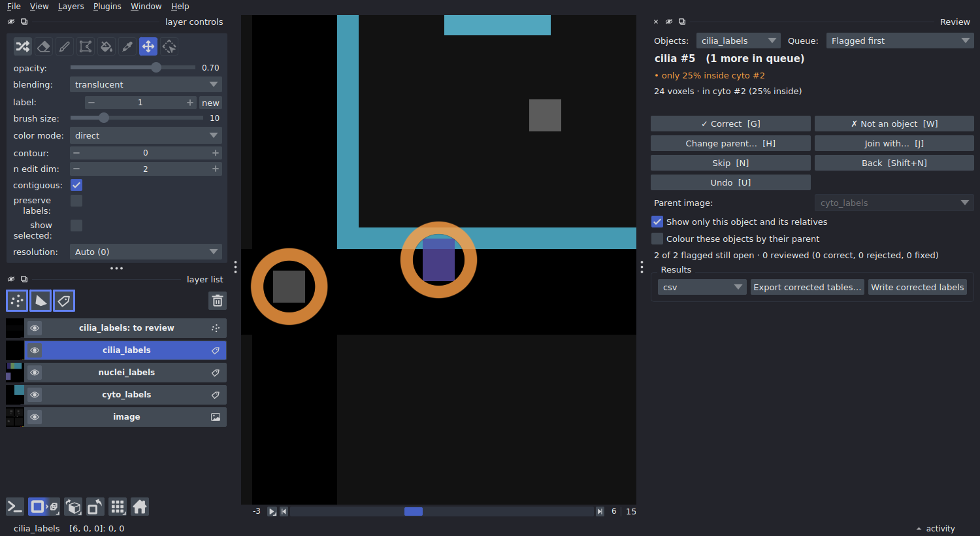The height and width of the screenshot is (536, 980).
Task: Delete the selected layer with trash icon
Action: coord(218,301)
